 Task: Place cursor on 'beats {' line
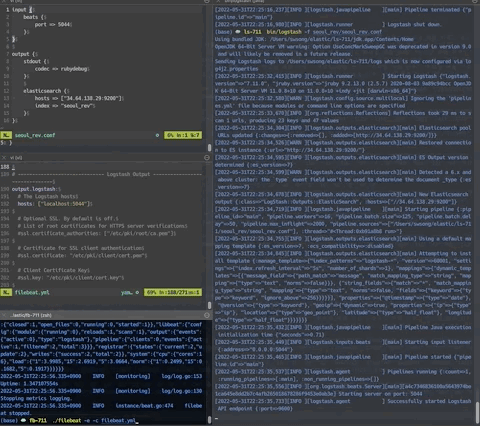pyautogui.click(x=35, y=17)
